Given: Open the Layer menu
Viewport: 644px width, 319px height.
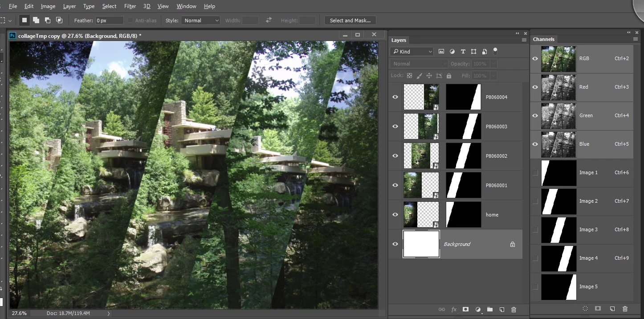Looking at the screenshot, I should (x=69, y=6).
